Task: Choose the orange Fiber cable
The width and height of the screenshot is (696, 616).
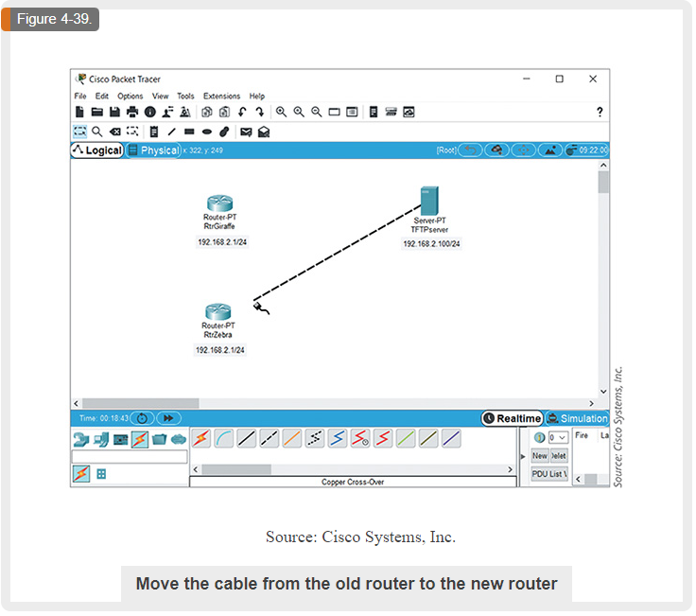Action: tap(292, 439)
